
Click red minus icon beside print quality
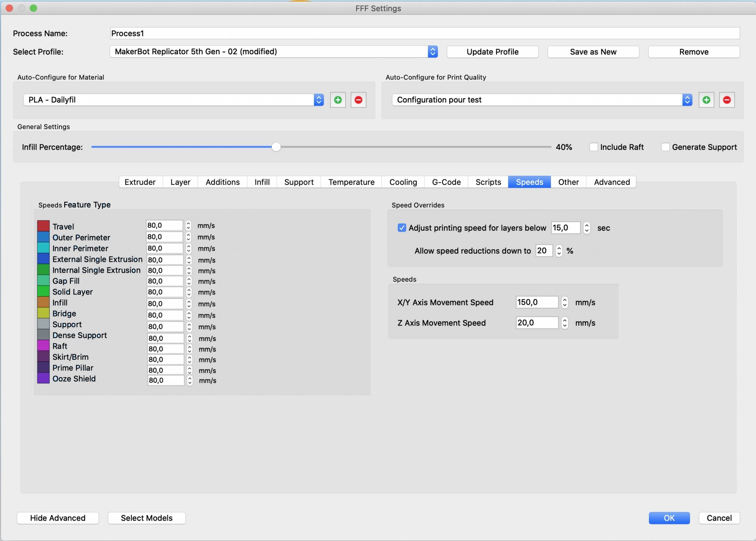point(726,100)
